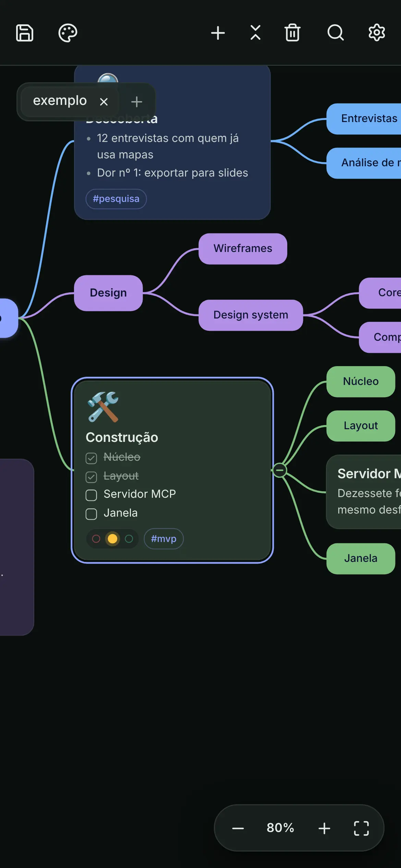Click the Construção card title
The width and height of the screenshot is (401, 868).
coord(122,437)
